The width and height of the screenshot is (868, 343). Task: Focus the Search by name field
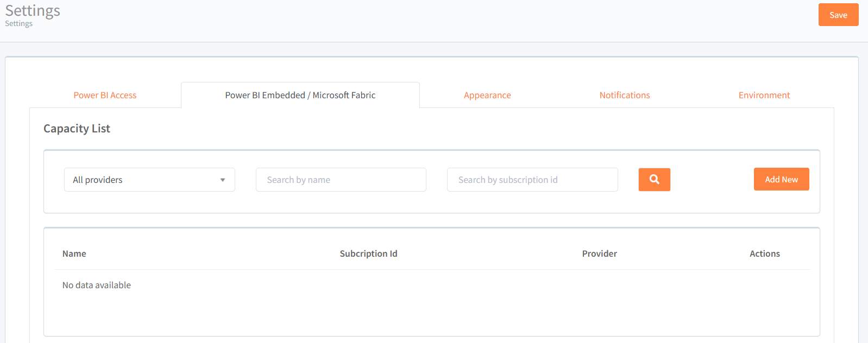[x=341, y=180]
